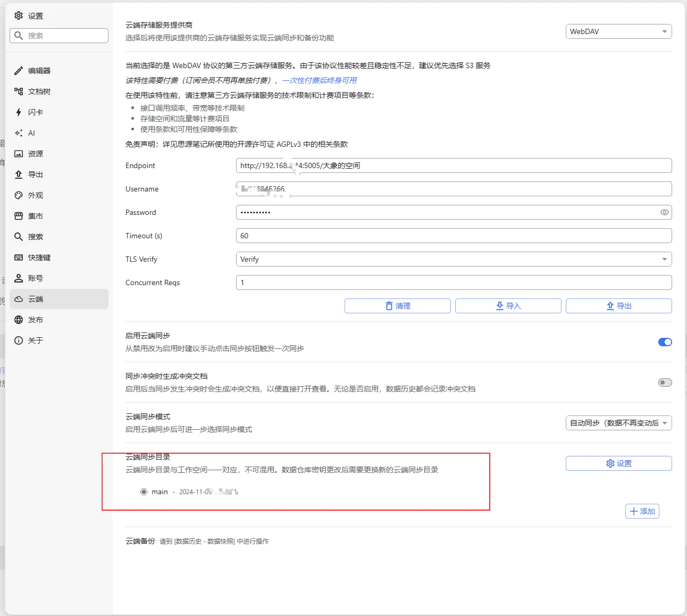Go to the 资源 (Assets) settings

click(35, 154)
